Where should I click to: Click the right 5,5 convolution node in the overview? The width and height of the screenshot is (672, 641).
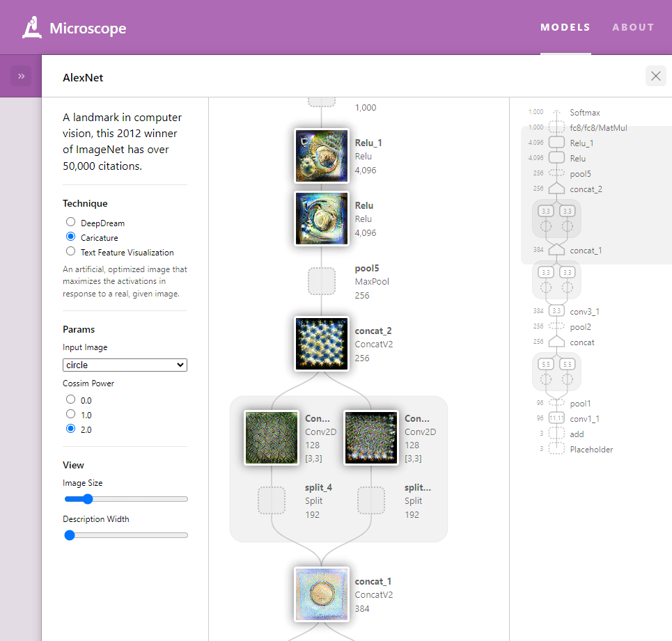(x=567, y=365)
